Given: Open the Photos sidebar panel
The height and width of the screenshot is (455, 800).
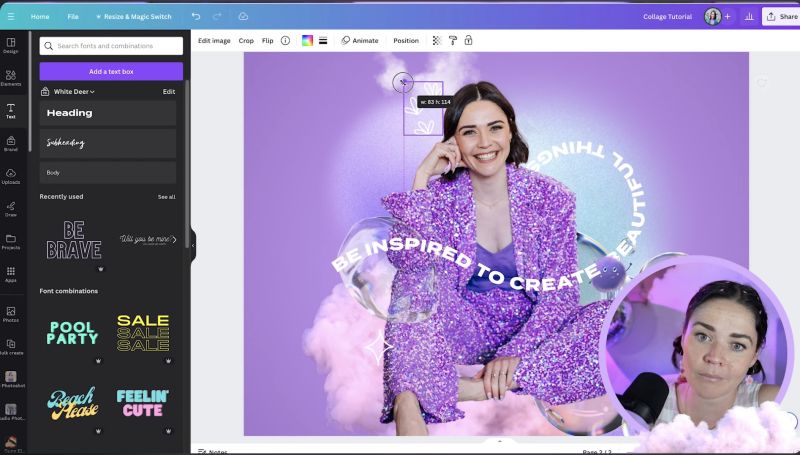Looking at the screenshot, I should [x=11, y=314].
